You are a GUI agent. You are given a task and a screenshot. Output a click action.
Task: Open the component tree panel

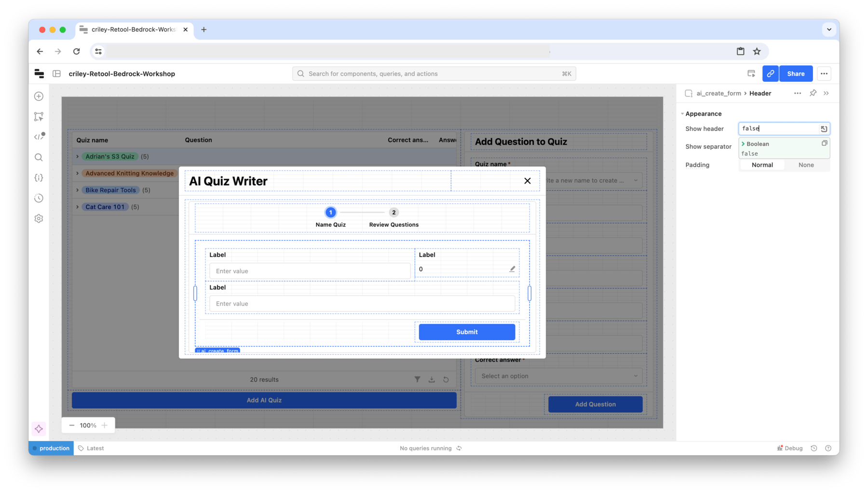click(39, 117)
